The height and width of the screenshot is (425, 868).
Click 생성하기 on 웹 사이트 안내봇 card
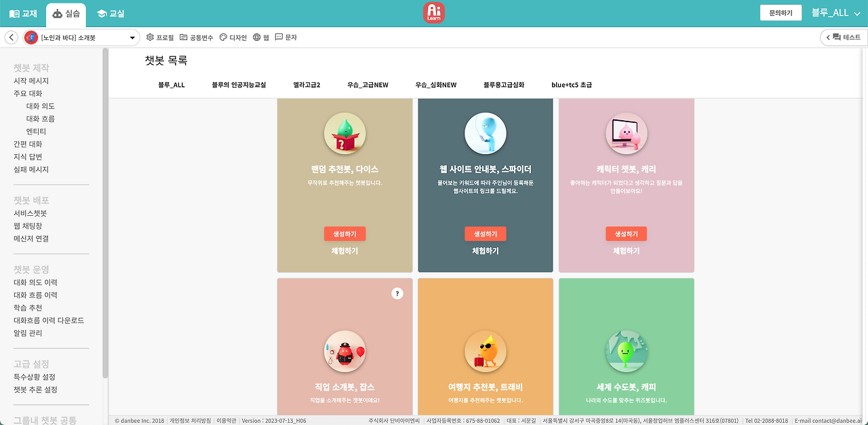(486, 234)
